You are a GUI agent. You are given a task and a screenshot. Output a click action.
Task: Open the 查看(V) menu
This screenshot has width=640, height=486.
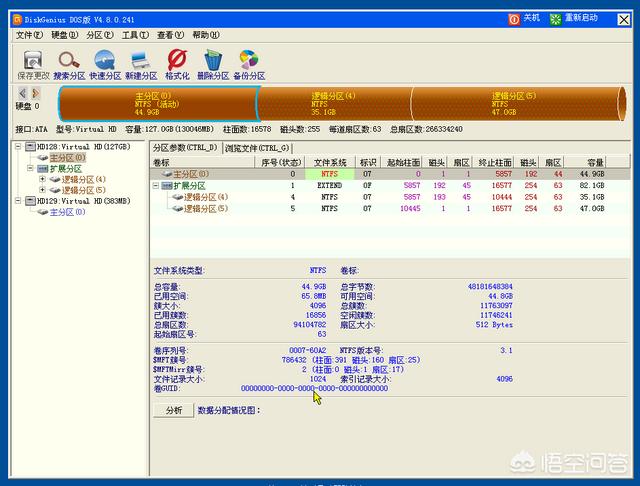coord(171,35)
